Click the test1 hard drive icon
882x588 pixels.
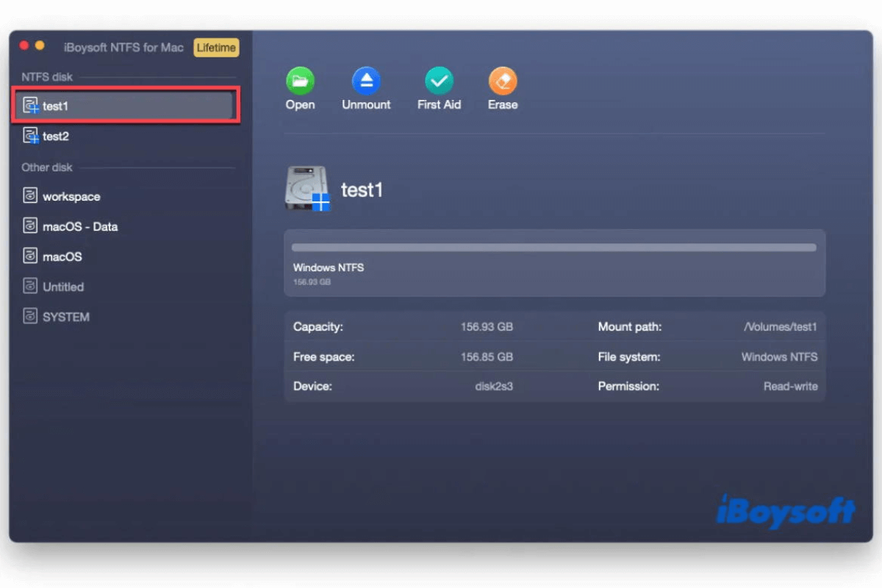[306, 188]
